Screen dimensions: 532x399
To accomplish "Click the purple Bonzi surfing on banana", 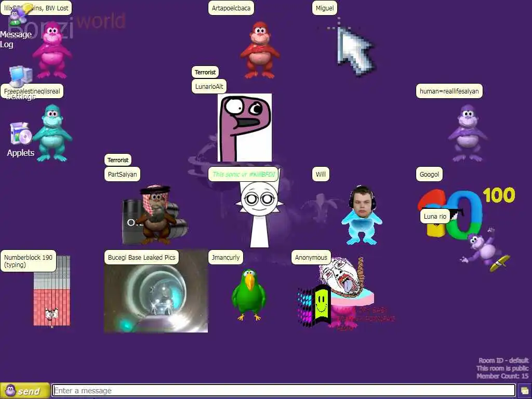I will pos(485,250).
